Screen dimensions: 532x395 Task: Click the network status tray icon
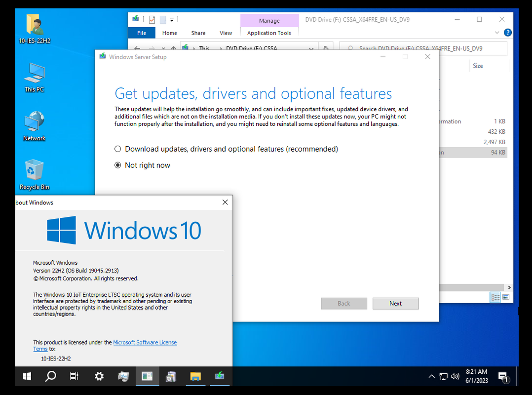[x=443, y=376]
